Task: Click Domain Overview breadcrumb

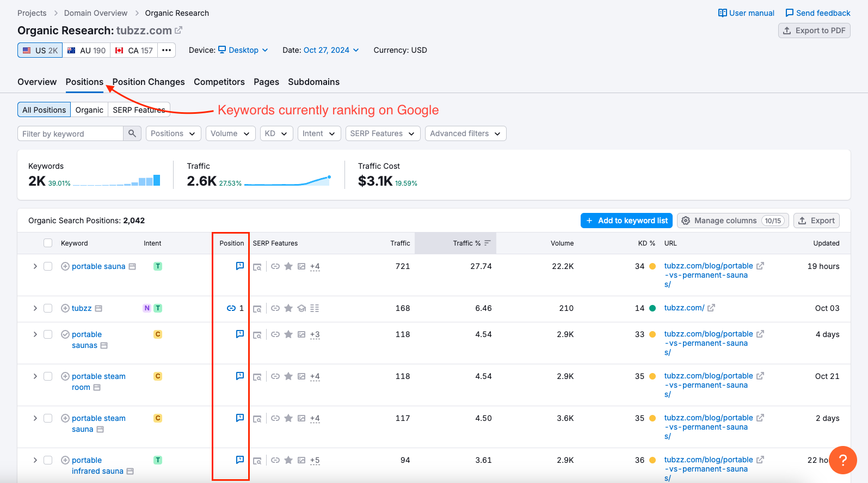Action: tap(96, 13)
